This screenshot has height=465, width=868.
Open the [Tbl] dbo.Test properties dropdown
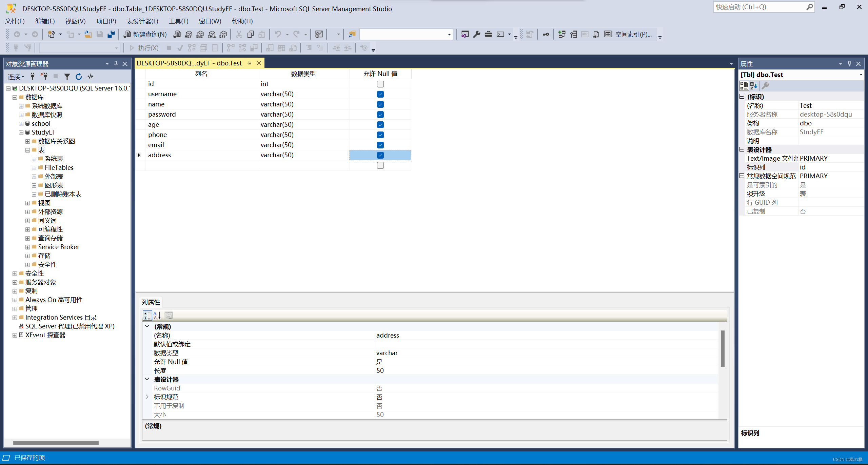coord(861,75)
